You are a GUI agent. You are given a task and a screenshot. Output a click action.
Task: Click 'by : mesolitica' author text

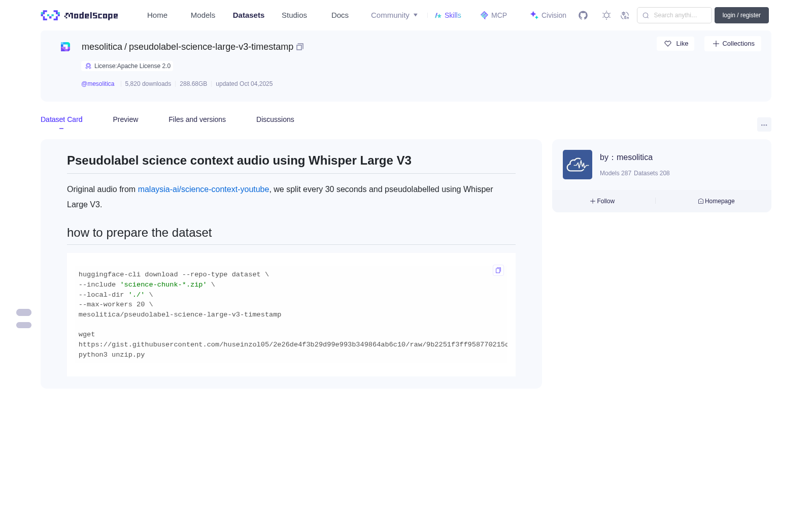(626, 157)
